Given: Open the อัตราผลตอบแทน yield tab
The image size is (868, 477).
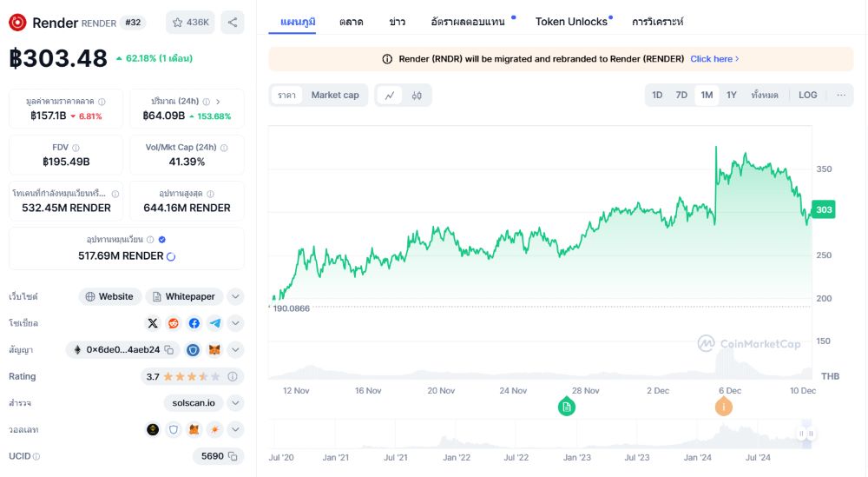Looking at the screenshot, I should click(468, 22).
